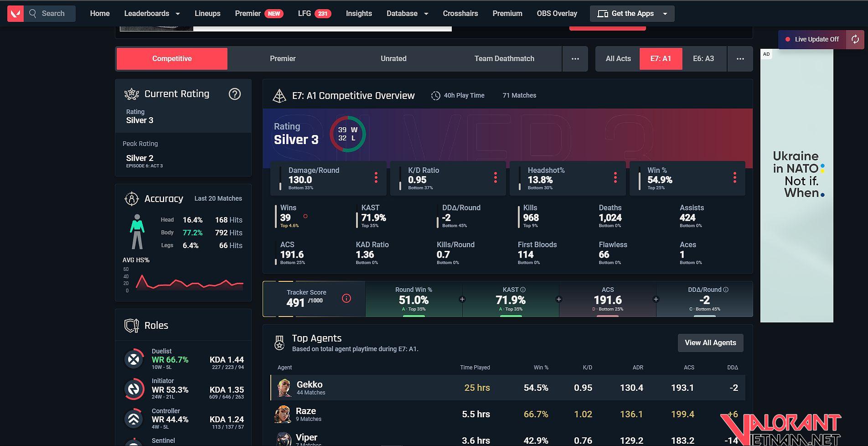Click Gekko agent portrait
The width and height of the screenshot is (868, 446).
pos(284,388)
